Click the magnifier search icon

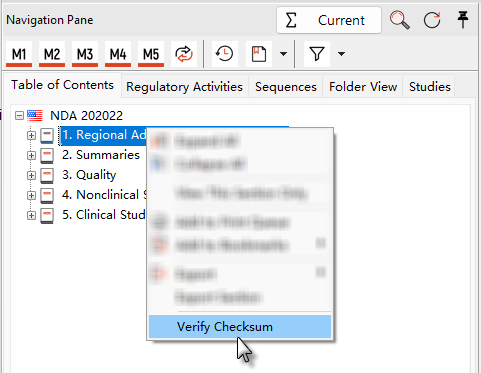point(399,20)
